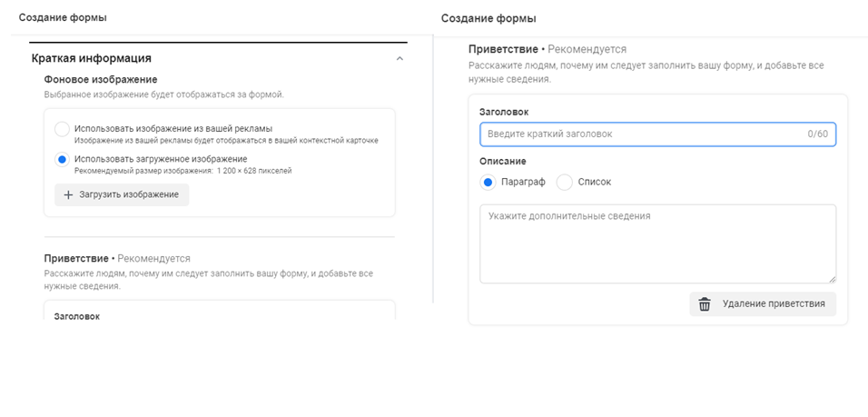Click the Укажите дополнительные сведения text area
This screenshot has width=868, height=417.
point(657,243)
